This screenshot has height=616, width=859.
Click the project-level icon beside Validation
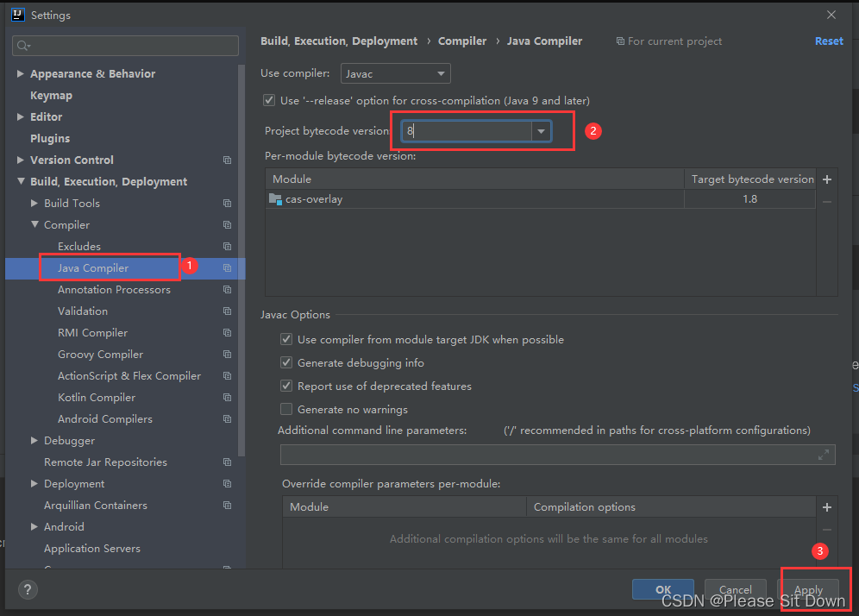tap(228, 311)
